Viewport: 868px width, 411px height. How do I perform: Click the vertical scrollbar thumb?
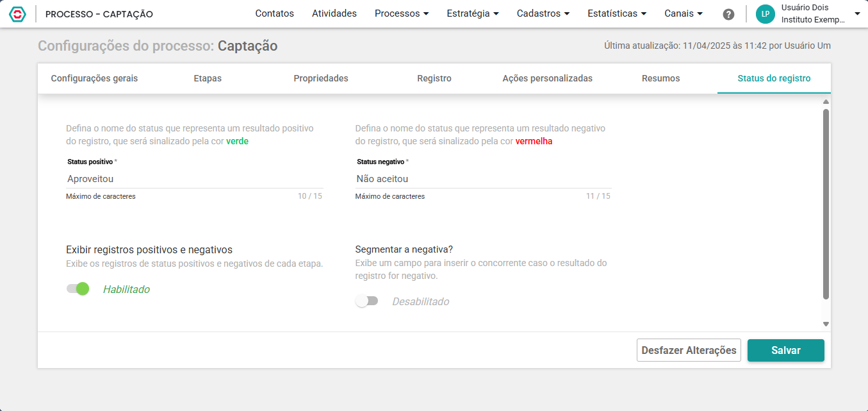click(x=826, y=204)
